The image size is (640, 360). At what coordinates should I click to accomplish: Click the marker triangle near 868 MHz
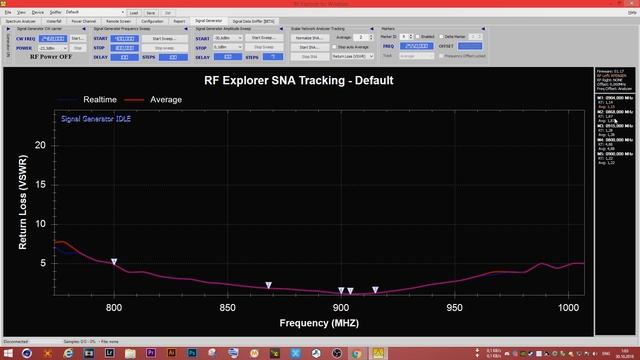click(x=268, y=285)
